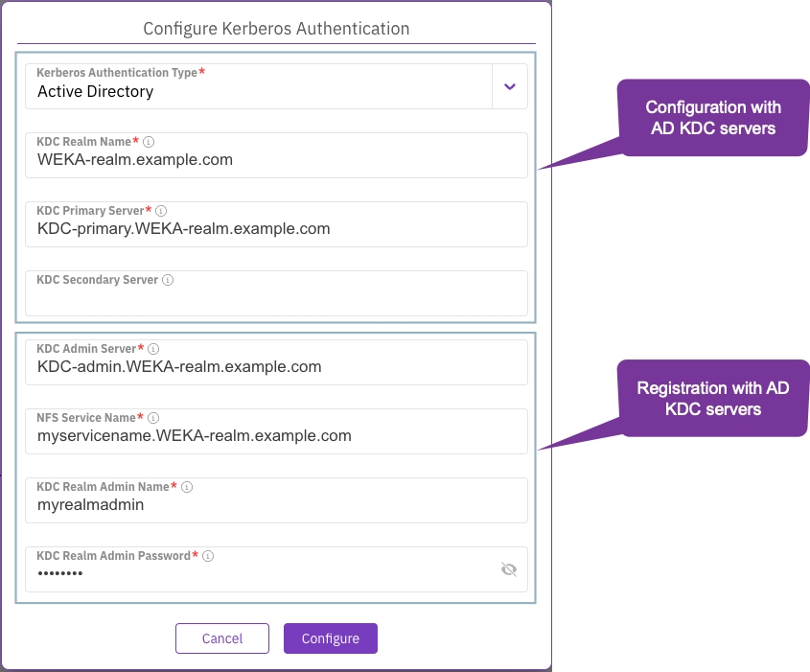The height and width of the screenshot is (672, 810).
Task: Cancel the Kerberos configuration dialog
Action: click(x=222, y=638)
